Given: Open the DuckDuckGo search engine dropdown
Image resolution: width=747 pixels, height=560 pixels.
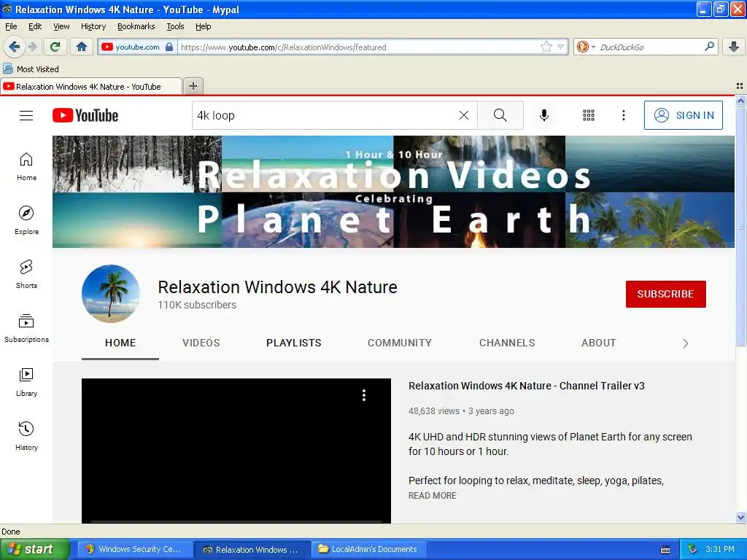Looking at the screenshot, I should coord(586,47).
